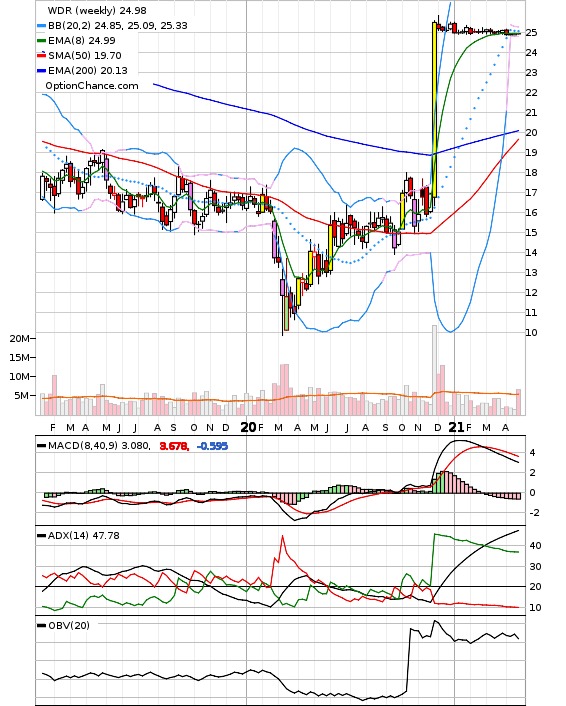
Task: Click the 12 label on the price axis
Action: pyautogui.click(x=531, y=293)
